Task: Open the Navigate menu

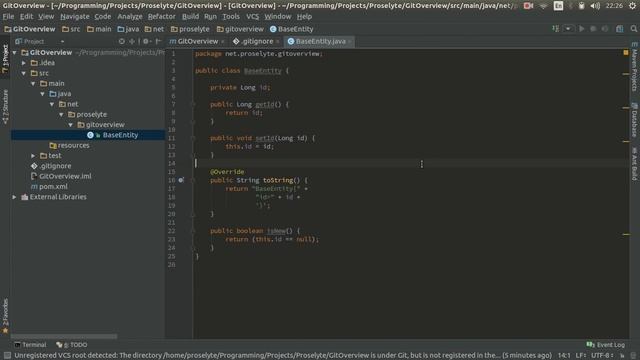Action: tap(75, 17)
